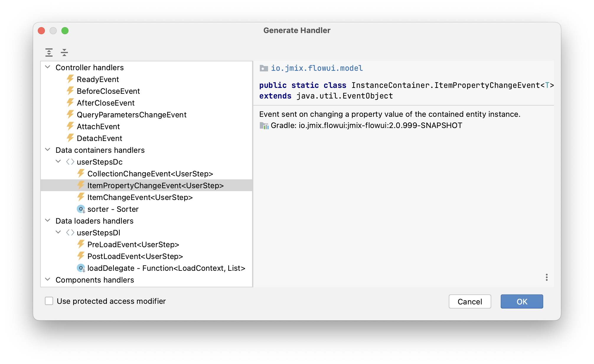Open the io.jmix.flowui.model package link

[317, 68]
